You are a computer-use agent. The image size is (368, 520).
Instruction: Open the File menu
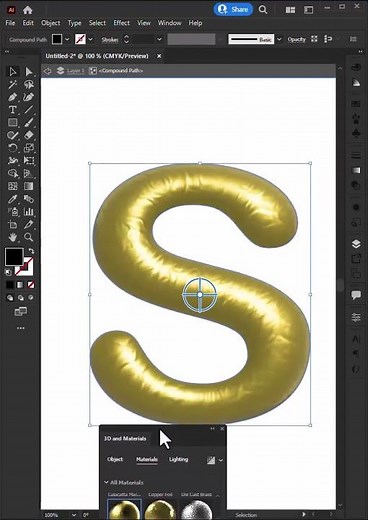pyautogui.click(x=10, y=23)
